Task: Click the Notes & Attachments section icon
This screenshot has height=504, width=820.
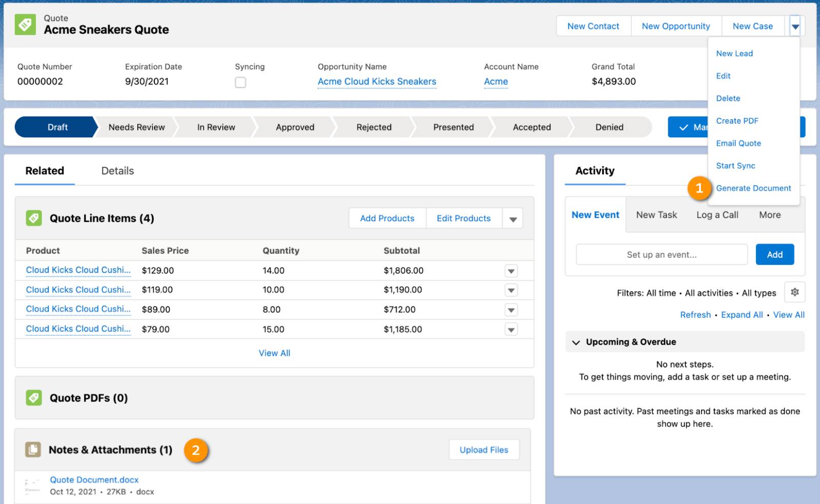Action: 33,450
